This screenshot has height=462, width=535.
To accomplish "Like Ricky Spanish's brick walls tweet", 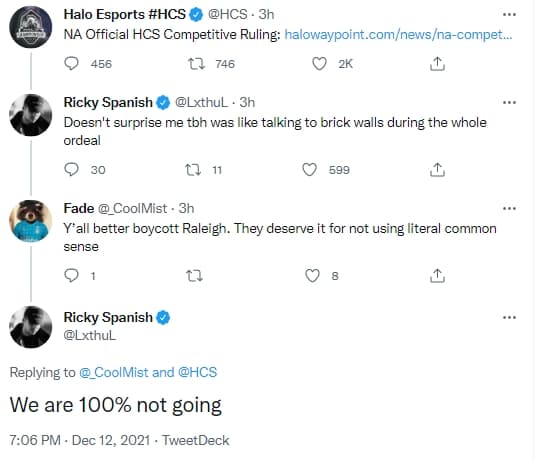I will [x=309, y=170].
